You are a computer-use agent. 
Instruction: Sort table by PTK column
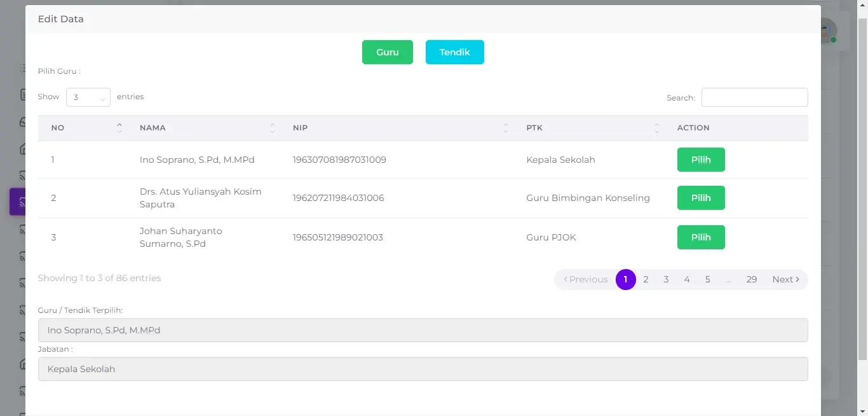click(x=589, y=128)
